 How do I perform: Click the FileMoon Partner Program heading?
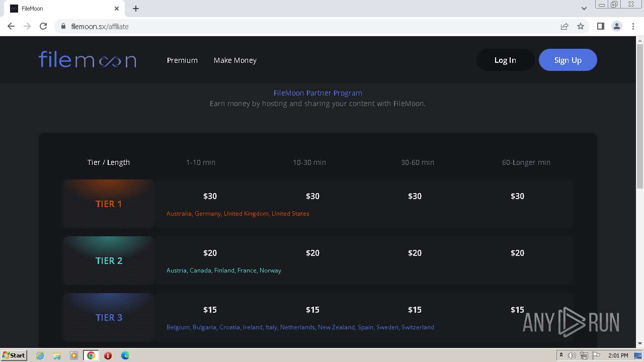point(318,93)
